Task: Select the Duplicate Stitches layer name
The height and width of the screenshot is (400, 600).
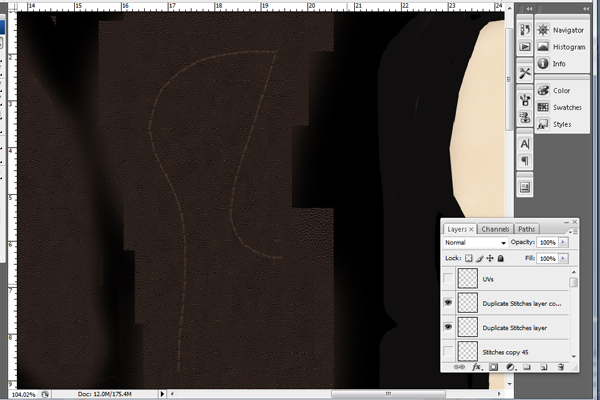Action: [515, 328]
